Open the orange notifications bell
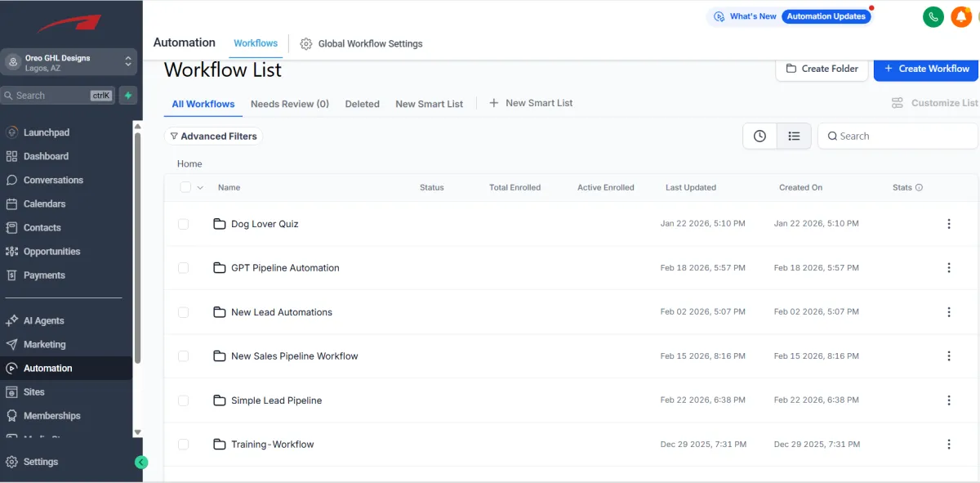 click(x=961, y=16)
